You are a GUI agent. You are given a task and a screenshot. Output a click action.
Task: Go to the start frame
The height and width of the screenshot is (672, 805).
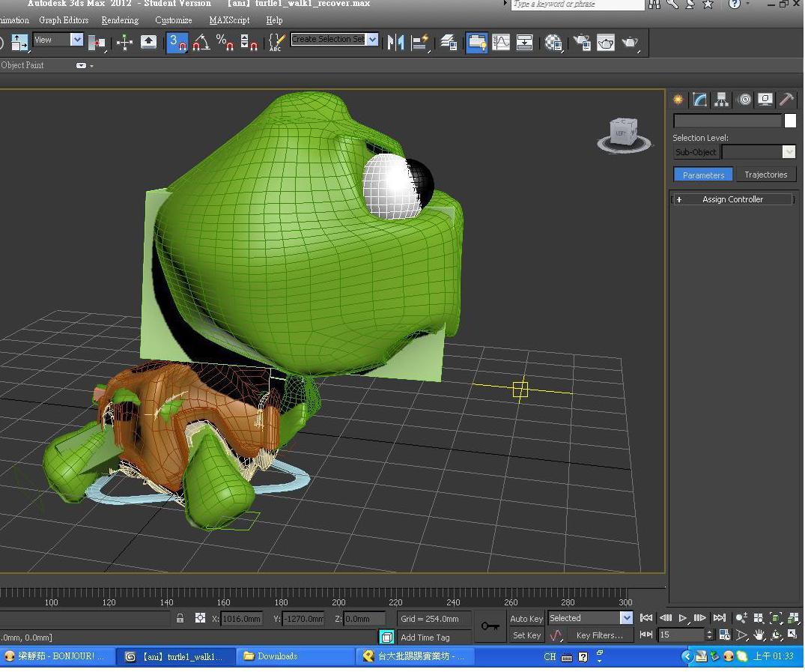[646, 617]
